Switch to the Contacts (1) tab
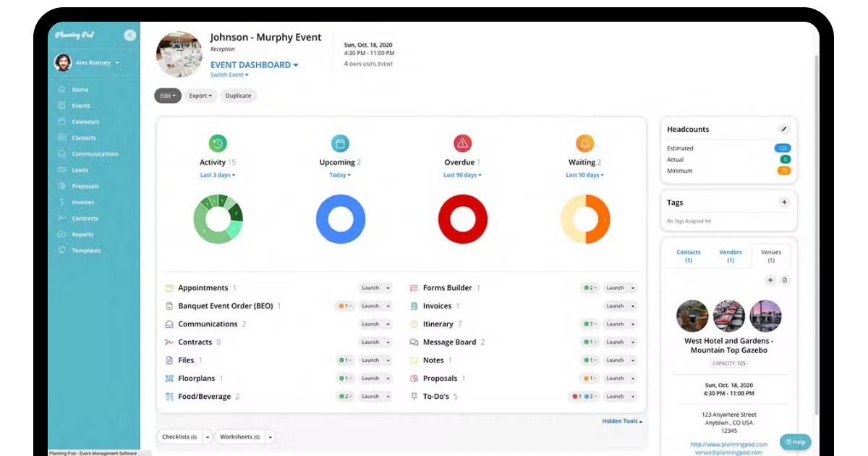This screenshot has width=868, height=456. 689,256
